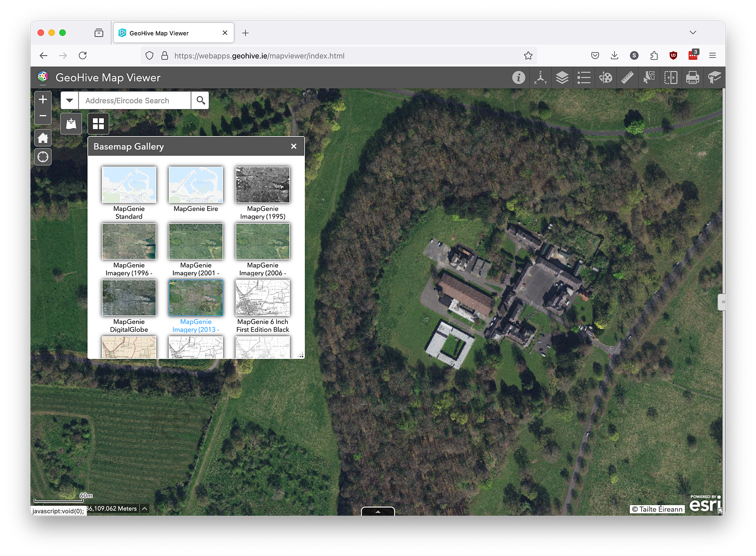Click the GeoHive logo
This screenshot has width=756, height=556.
[43, 77]
